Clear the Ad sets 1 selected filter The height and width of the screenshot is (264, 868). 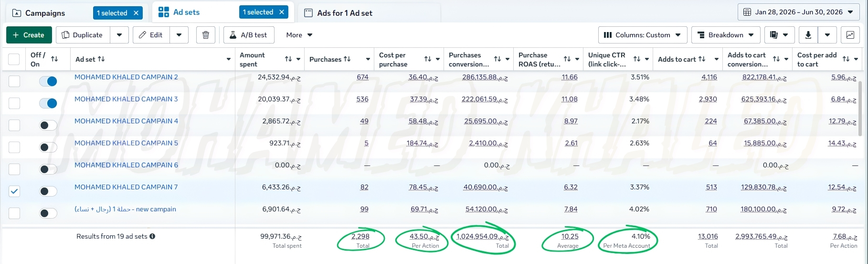click(x=282, y=12)
